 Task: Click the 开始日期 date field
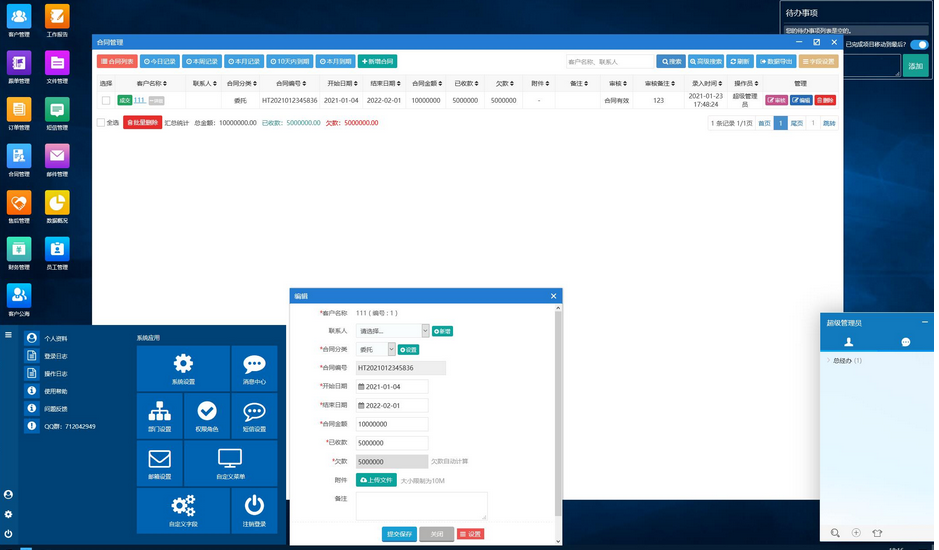coord(392,386)
